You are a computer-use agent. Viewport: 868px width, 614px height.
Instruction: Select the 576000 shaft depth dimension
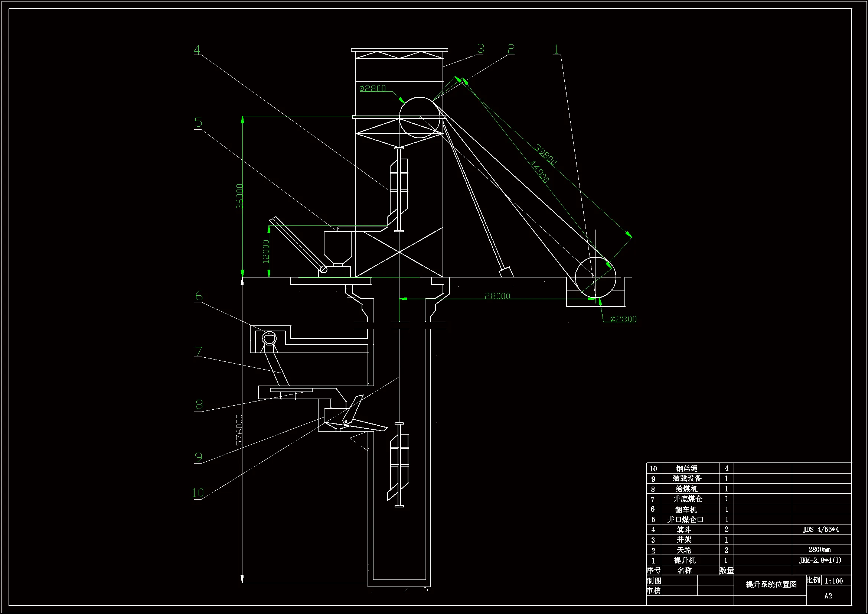[239, 430]
